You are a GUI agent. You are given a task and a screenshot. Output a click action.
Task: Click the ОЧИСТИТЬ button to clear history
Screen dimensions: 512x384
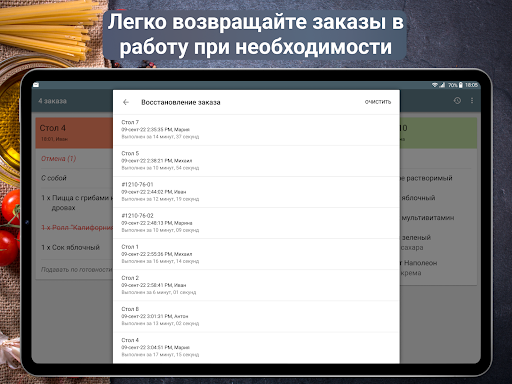pyautogui.click(x=378, y=102)
